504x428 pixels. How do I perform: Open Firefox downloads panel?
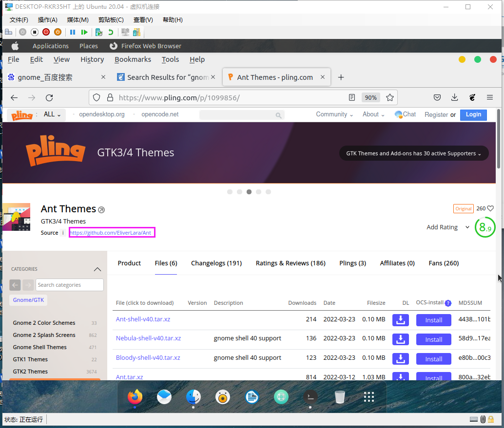[x=454, y=97]
